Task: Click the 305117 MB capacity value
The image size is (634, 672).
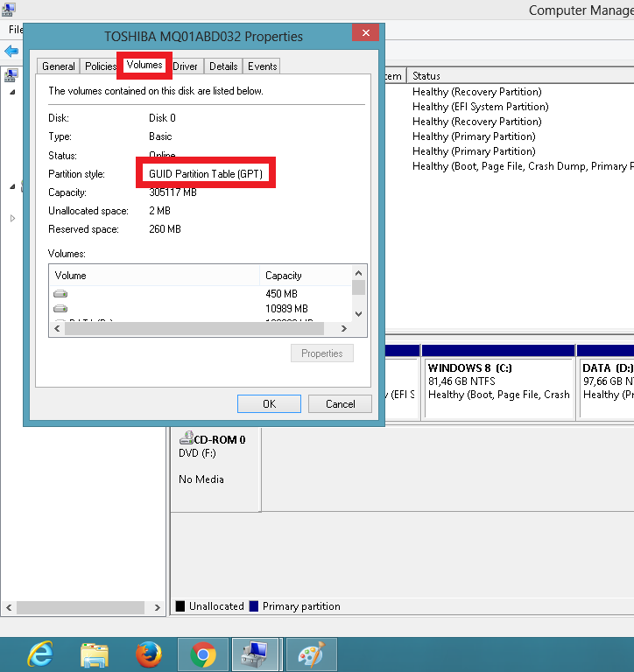Action: click(173, 192)
